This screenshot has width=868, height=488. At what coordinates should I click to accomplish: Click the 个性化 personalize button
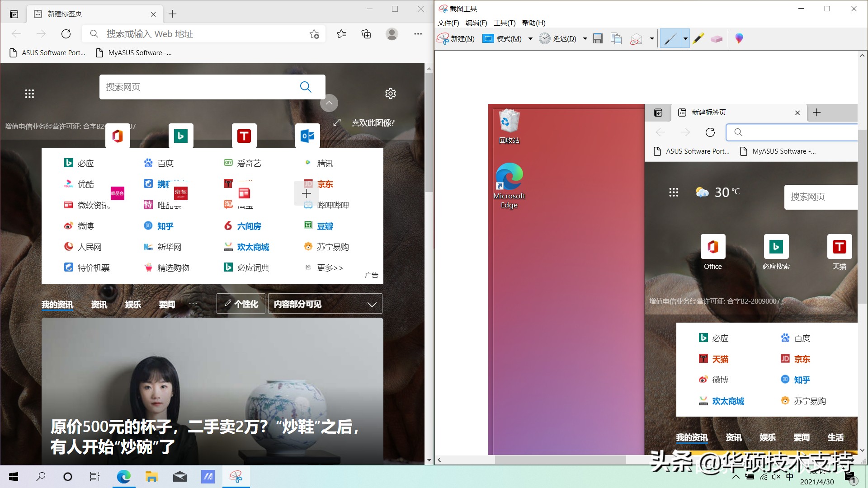(241, 304)
